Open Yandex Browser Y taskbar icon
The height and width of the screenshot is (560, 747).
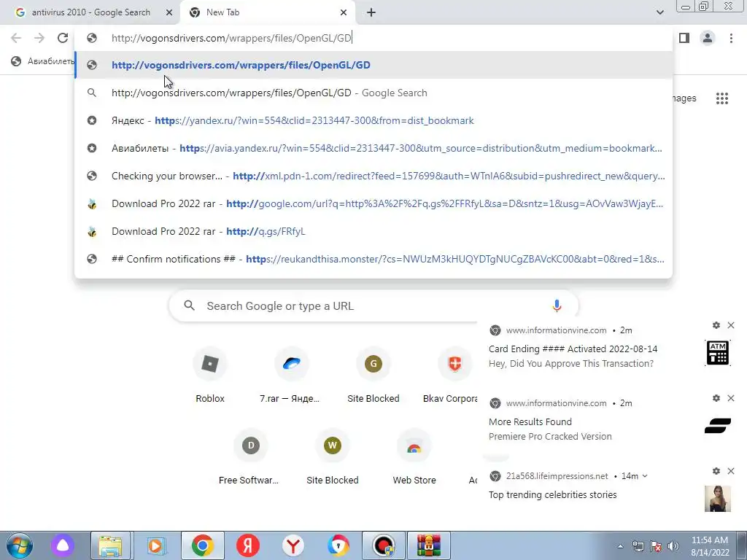click(293, 545)
